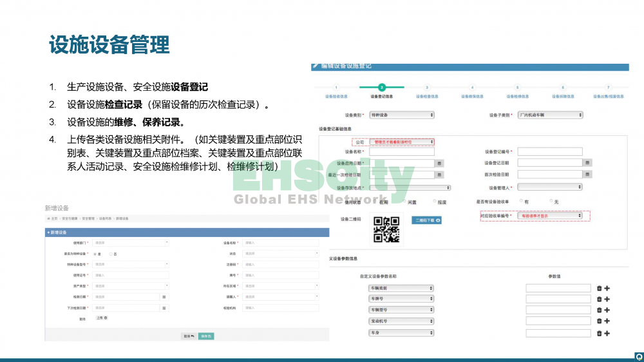
Task: Open the 使用部门 dropdown in 新增设备 form
Action: (131, 243)
